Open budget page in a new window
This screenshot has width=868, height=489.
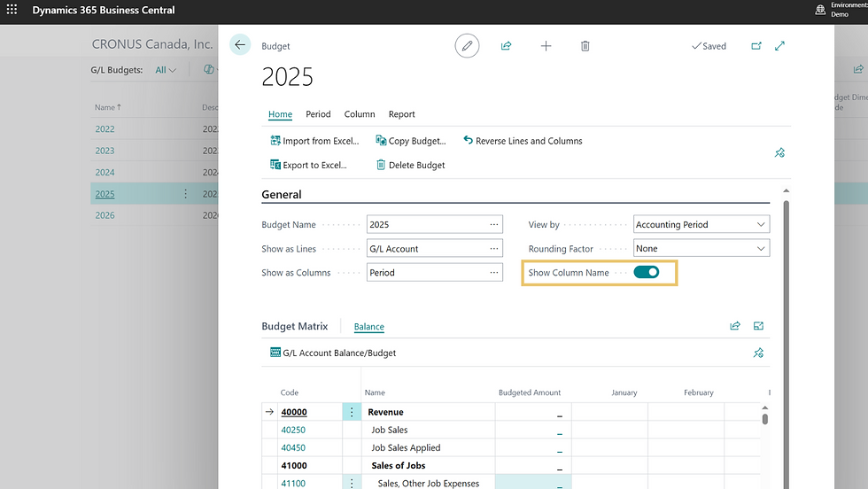point(756,46)
